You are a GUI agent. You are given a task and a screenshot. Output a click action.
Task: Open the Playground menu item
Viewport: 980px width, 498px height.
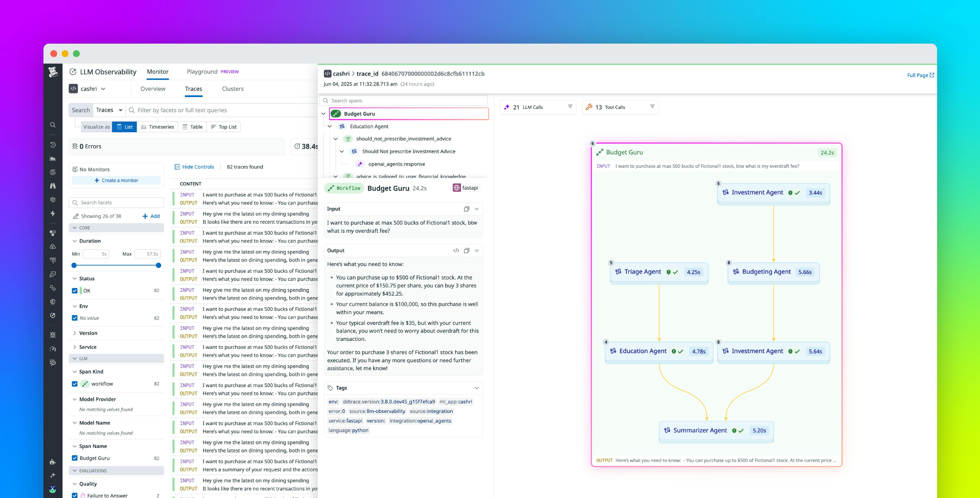[x=202, y=71]
